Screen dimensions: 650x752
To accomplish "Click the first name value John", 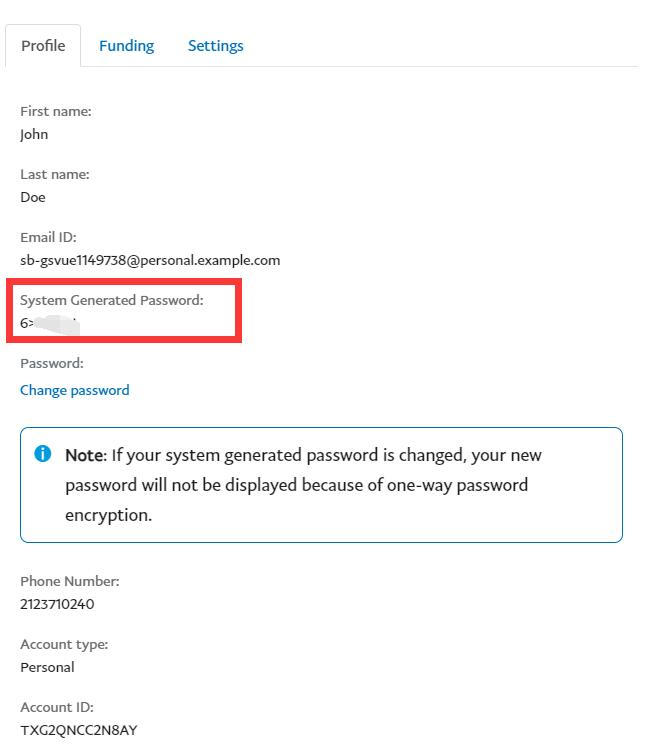I will pos(34,134).
